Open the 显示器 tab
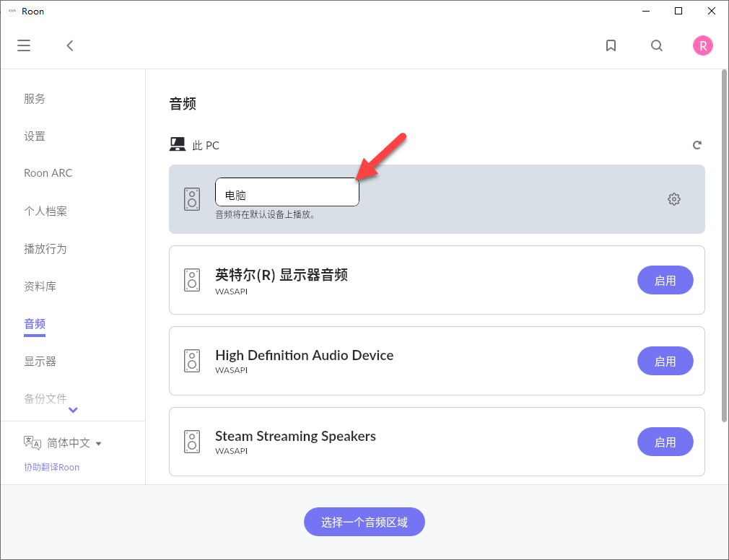 coord(40,361)
